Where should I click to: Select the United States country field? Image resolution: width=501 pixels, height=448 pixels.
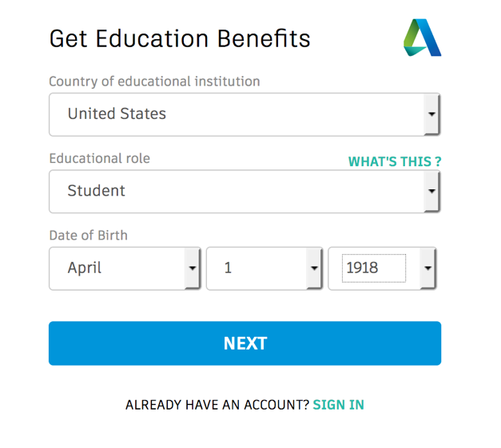coord(245,114)
